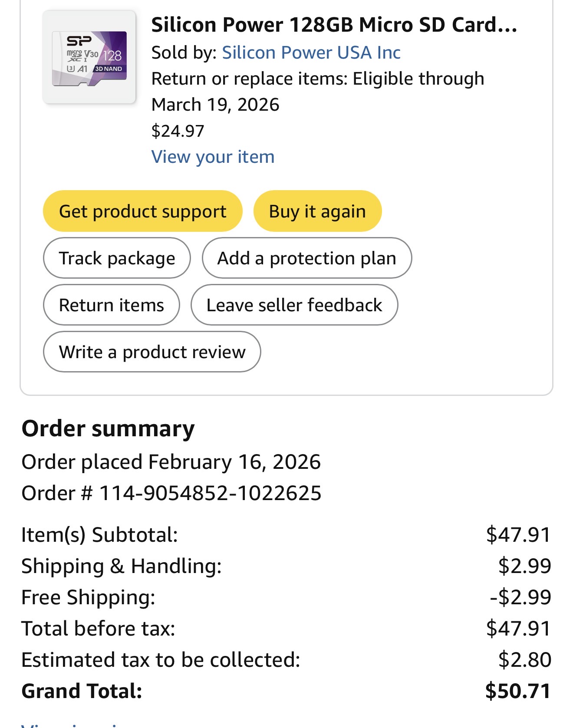Track package for this order
573x728 pixels.
coord(117,258)
